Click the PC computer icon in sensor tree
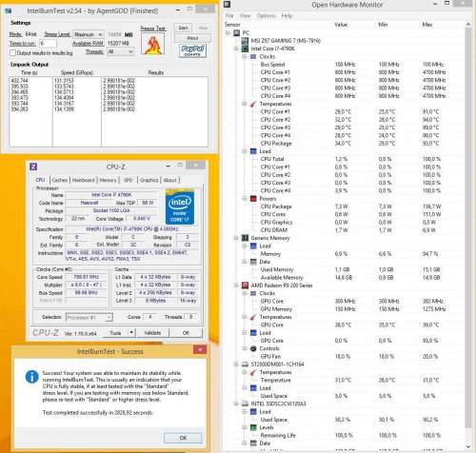 point(237,32)
